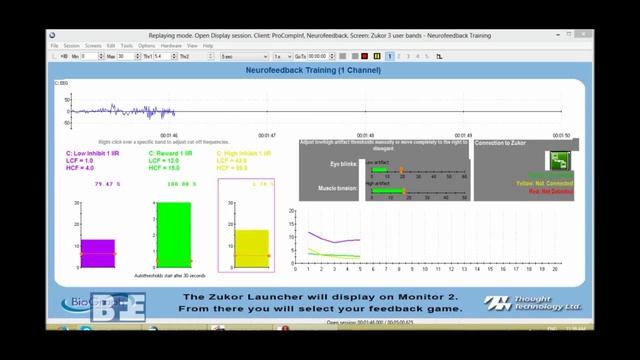Click the EEG waveform signal graph
The image size is (640, 360).
click(x=316, y=111)
